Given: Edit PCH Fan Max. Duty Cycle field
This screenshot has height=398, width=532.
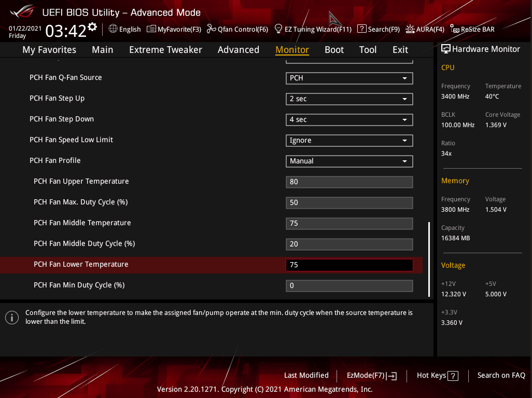Looking at the screenshot, I should (349, 202).
